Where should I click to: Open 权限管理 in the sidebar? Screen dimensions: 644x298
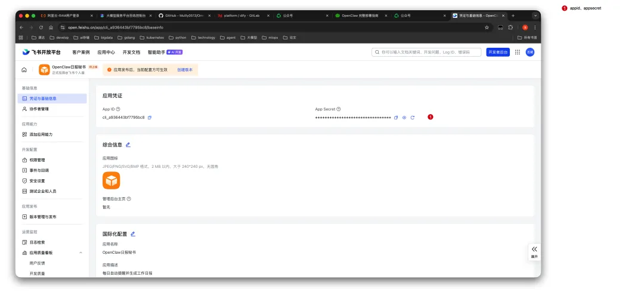[52, 160]
